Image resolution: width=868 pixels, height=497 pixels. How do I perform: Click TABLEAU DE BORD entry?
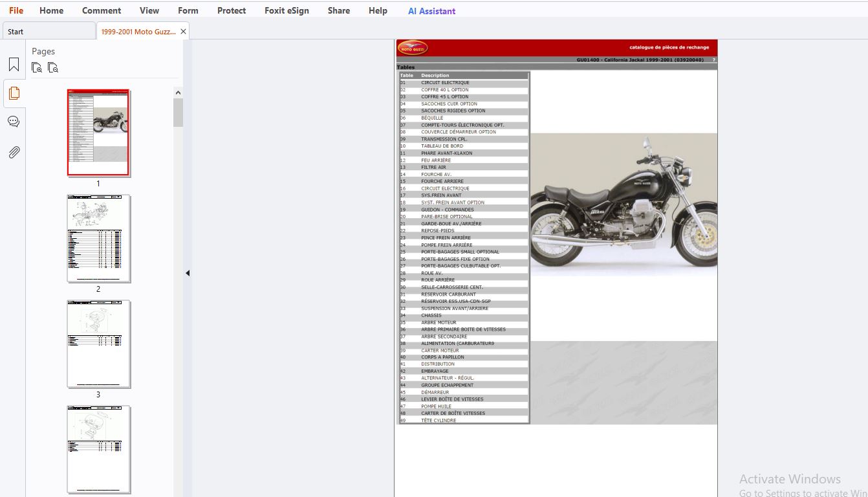tap(442, 146)
